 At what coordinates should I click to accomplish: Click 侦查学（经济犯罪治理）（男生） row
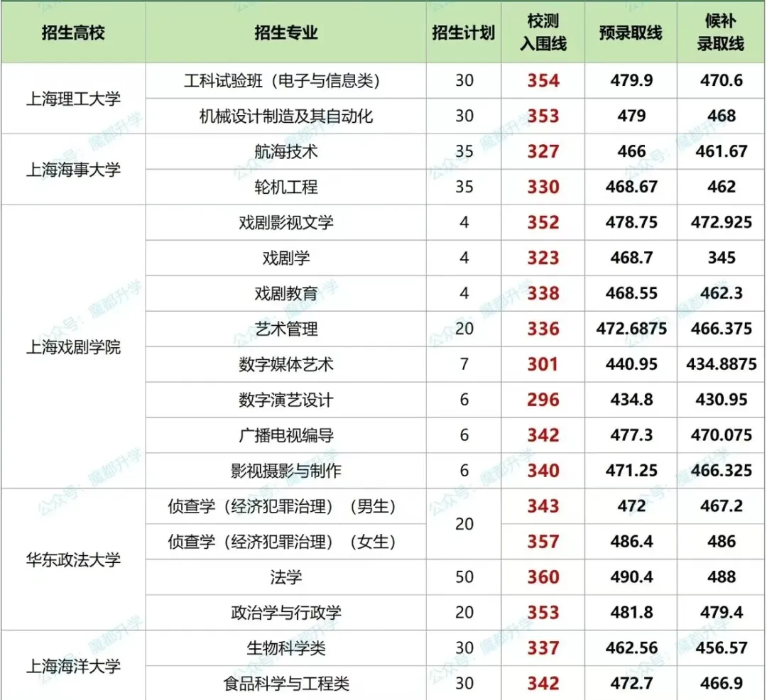(x=286, y=506)
